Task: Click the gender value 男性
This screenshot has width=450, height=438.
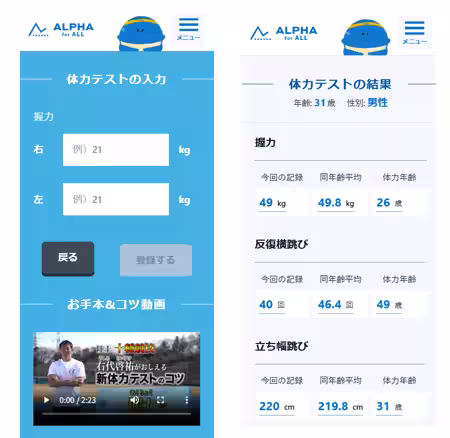Action: click(377, 102)
